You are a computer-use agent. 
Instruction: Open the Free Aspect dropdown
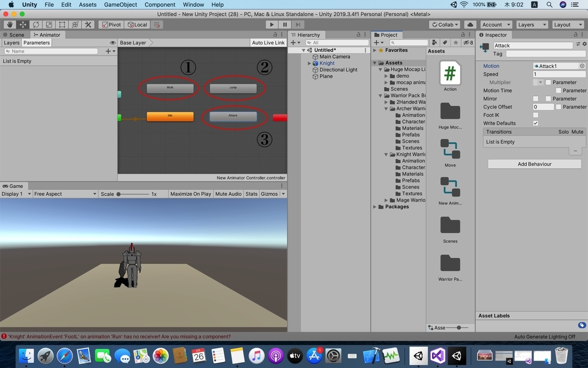65,194
